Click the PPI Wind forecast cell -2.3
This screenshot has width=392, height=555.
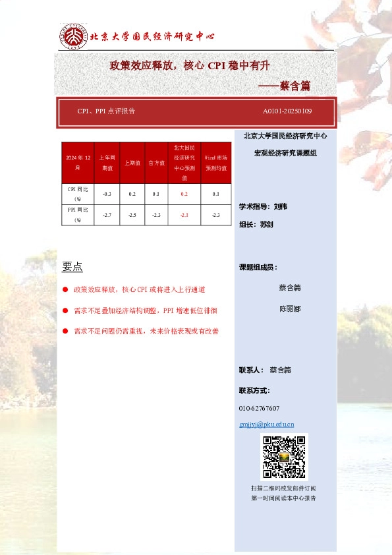coord(216,215)
